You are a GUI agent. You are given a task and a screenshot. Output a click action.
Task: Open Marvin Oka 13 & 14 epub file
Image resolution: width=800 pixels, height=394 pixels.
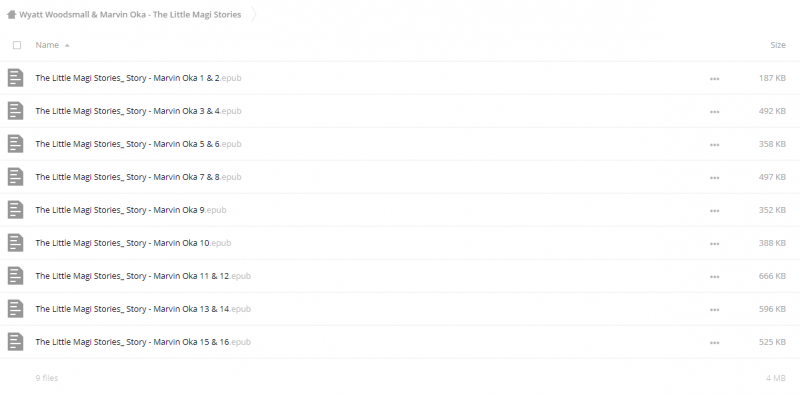click(x=143, y=309)
